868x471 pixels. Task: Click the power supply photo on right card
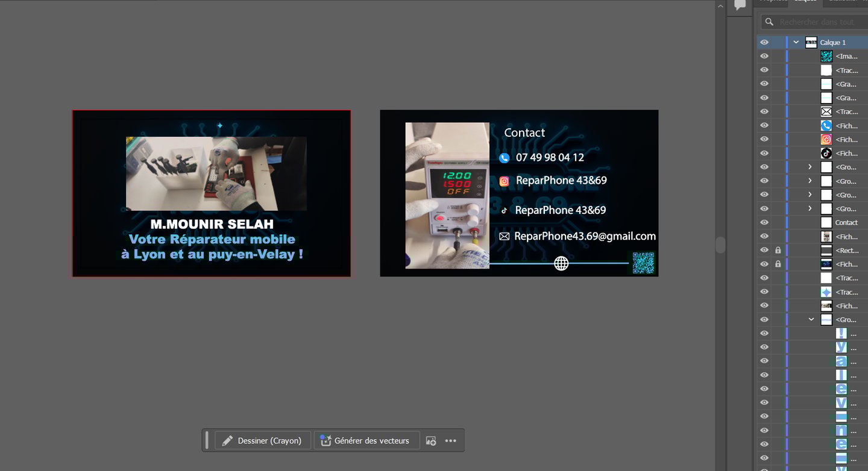[x=447, y=196]
